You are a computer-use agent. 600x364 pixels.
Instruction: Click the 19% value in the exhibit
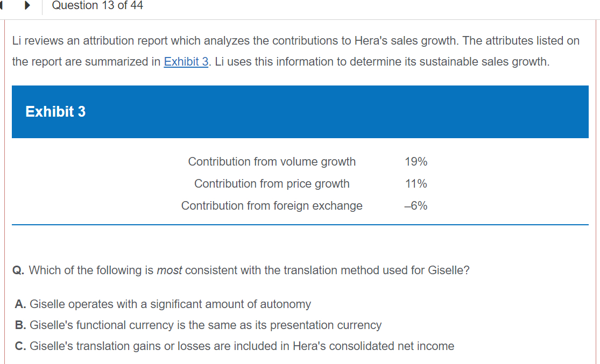[416, 162]
